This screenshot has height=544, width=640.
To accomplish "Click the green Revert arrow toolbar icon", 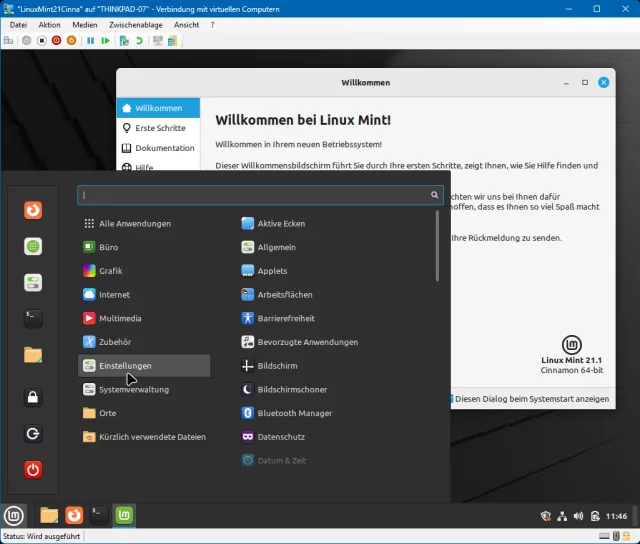I will pyautogui.click(x=139, y=40).
